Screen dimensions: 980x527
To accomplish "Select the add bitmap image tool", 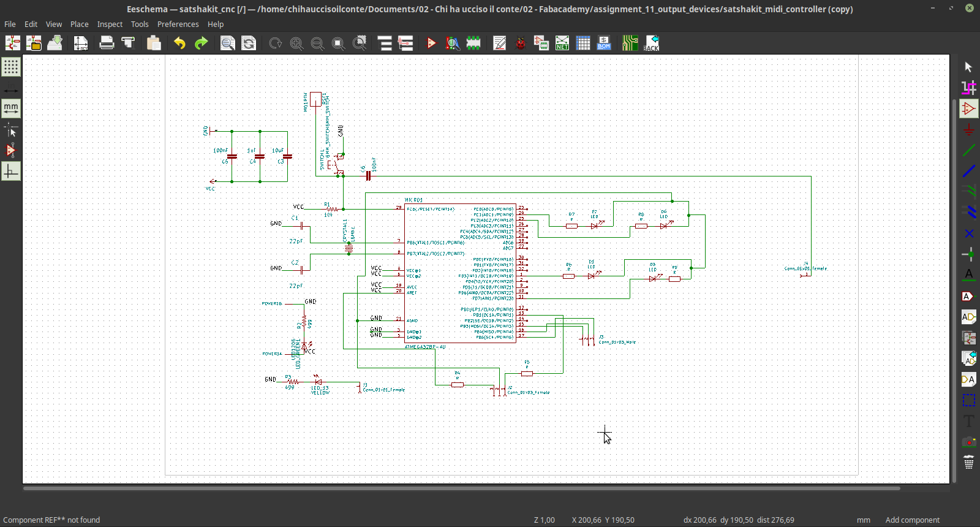I will [x=968, y=442].
